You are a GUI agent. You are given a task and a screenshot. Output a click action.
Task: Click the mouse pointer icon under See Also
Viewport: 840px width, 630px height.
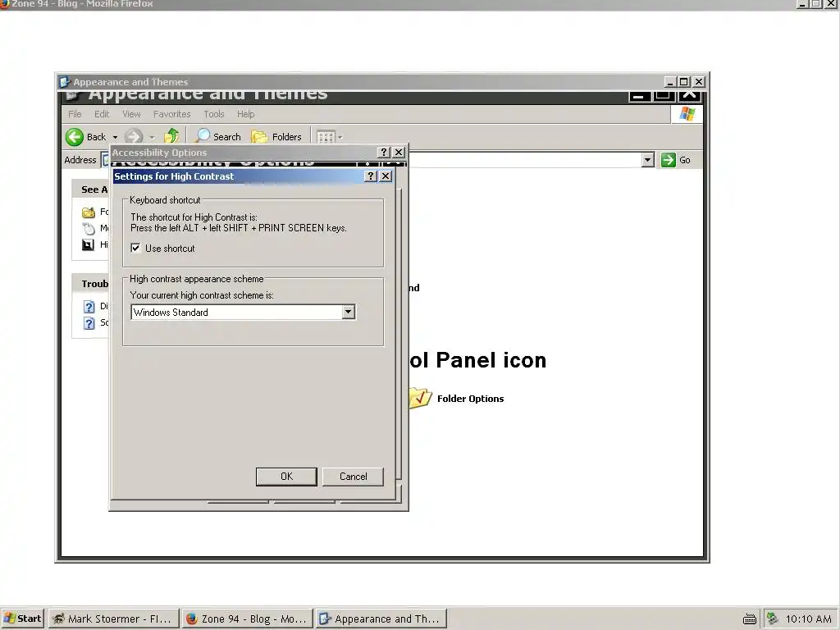click(89, 229)
